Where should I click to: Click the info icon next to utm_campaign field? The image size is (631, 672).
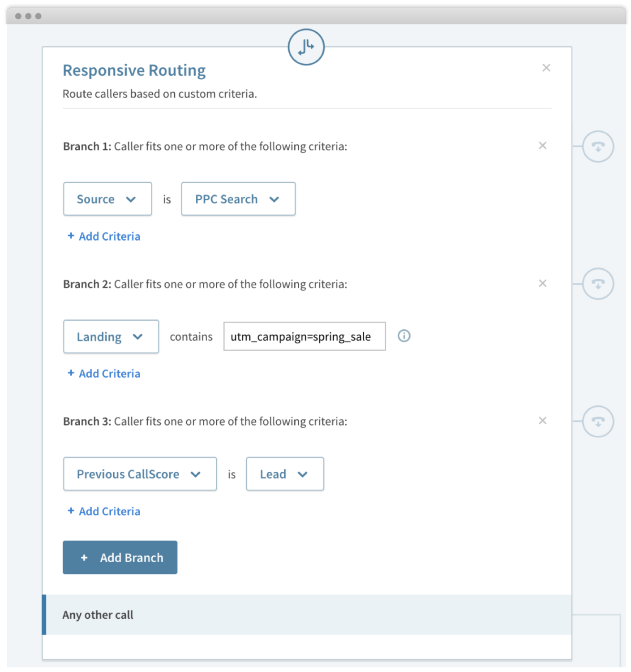(x=404, y=336)
